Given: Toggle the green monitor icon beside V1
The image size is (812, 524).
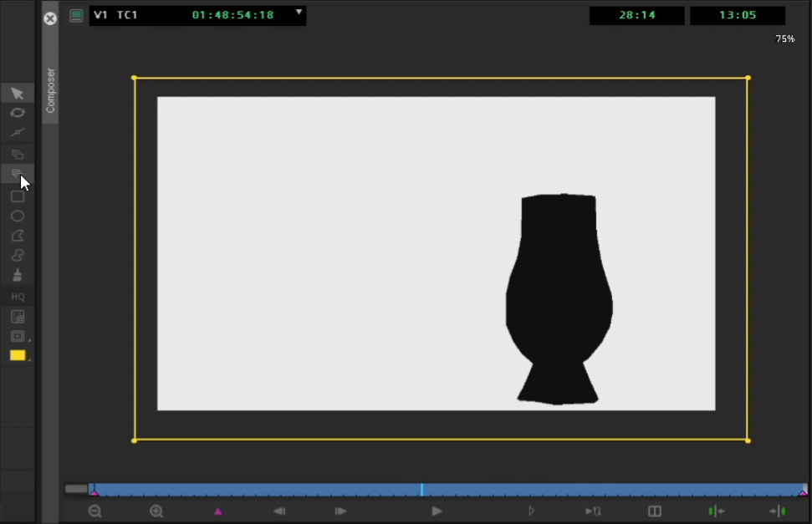Looking at the screenshot, I should (76, 16).
